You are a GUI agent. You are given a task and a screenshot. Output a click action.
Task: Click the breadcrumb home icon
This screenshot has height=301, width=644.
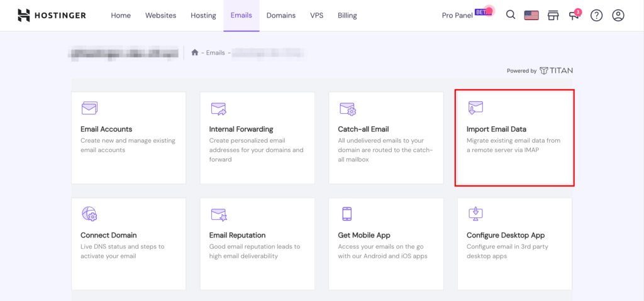(195, 53)
